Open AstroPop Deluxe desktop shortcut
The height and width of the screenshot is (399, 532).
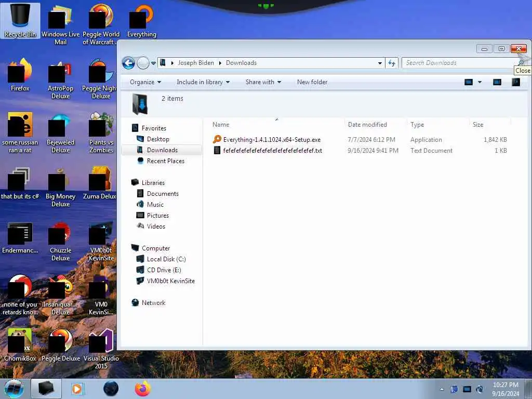coord(60,79)
